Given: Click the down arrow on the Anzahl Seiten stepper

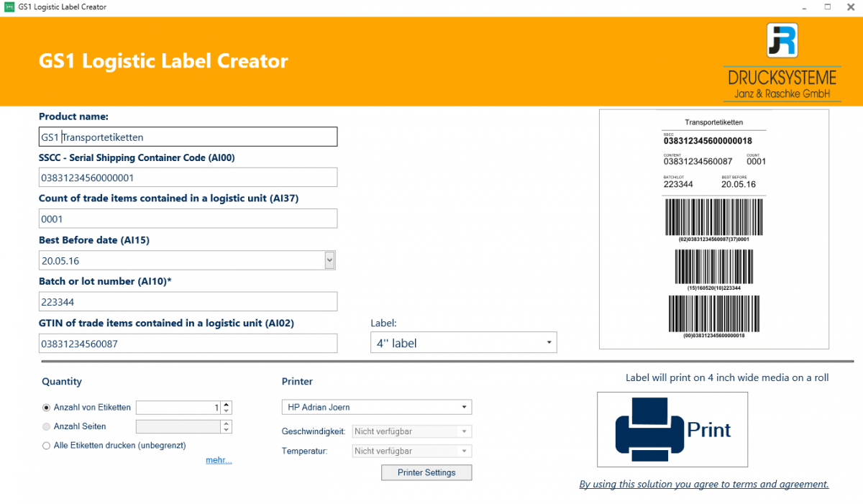Looking at the screenshot, I should point(227,429).
